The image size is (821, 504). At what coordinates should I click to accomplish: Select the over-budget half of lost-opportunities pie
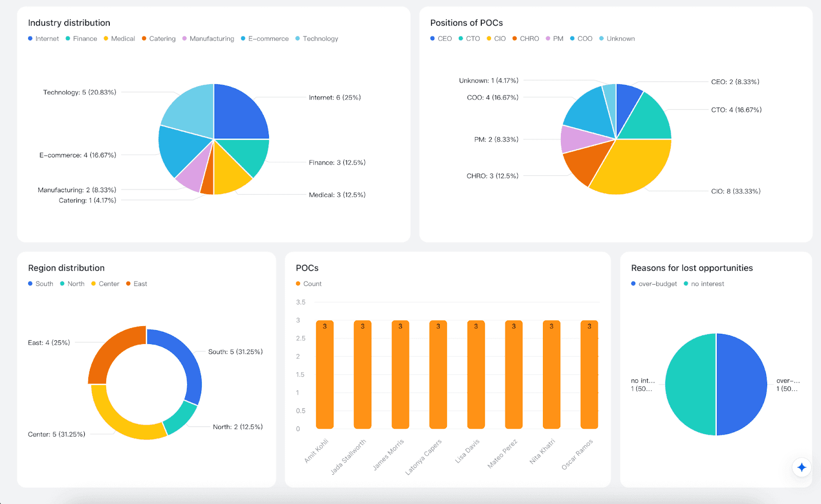pyautogui.click(x=742, y=385)
